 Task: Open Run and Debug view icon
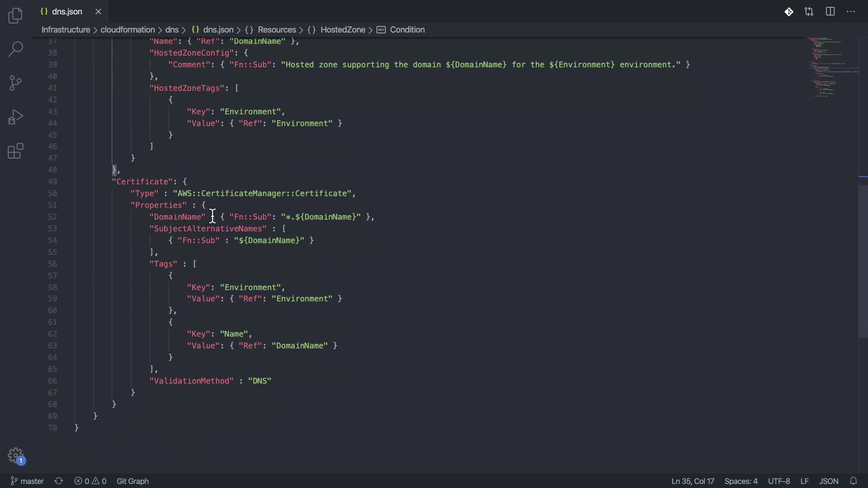coord(15,117)
